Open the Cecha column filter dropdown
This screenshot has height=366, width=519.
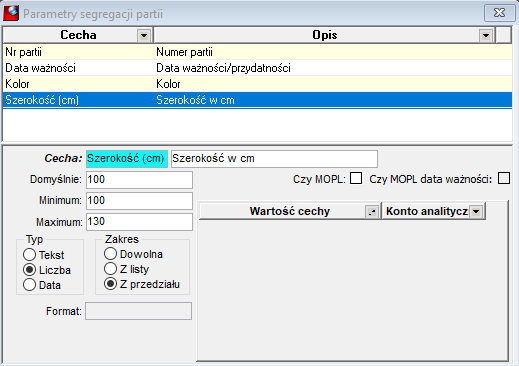click(144, 35)
